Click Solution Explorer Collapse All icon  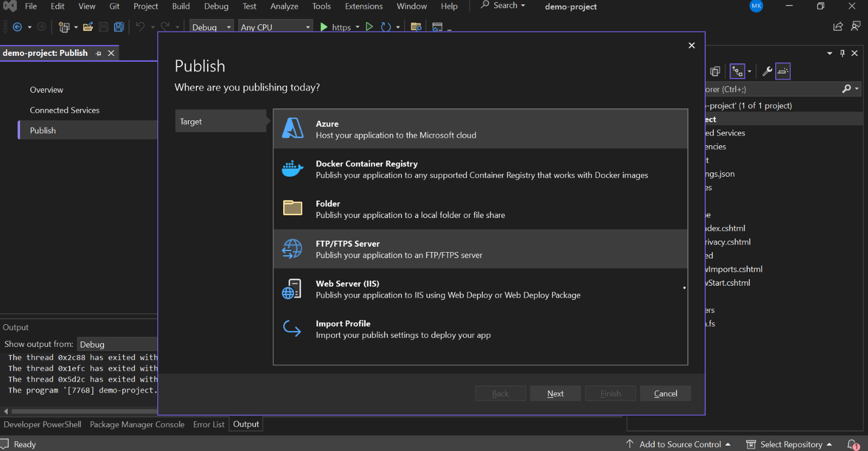(x=715, y=71)
